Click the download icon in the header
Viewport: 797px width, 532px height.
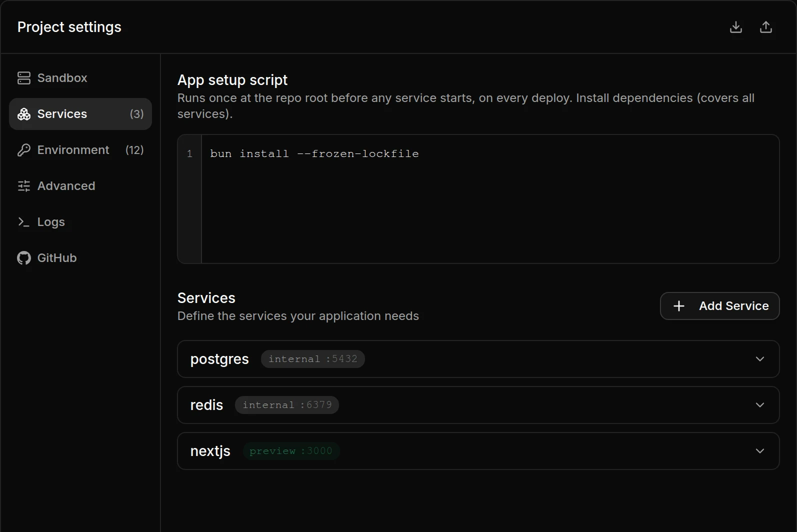736,27
